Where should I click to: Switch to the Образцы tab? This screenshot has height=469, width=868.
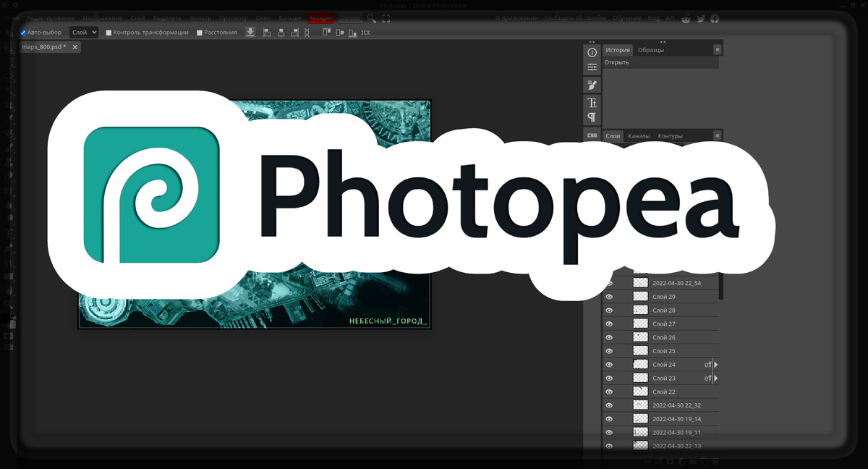coord(651,50)
